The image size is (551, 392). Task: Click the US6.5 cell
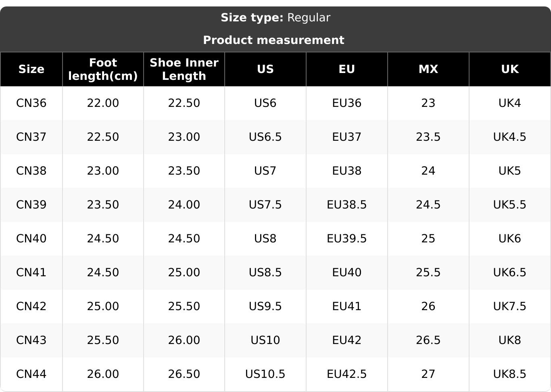click(265, 137)
